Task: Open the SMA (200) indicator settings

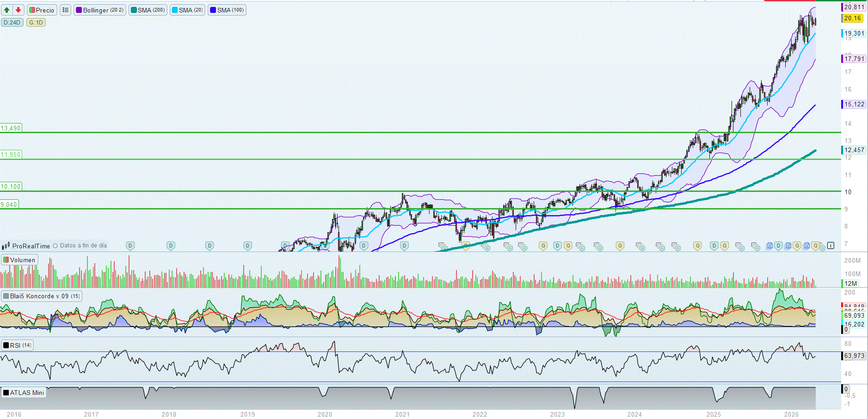Action: tap(148, 10)
